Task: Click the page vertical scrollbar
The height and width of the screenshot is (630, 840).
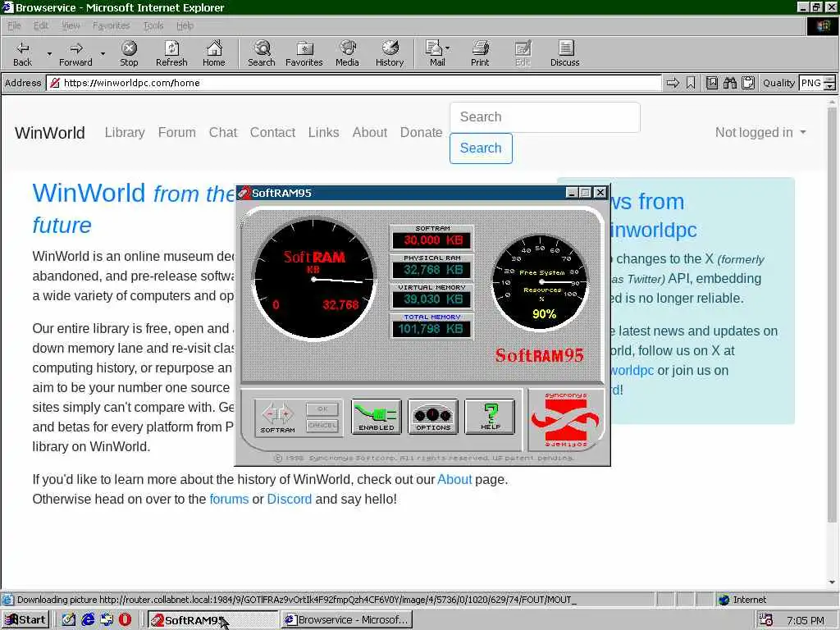Action: point(832,313)
